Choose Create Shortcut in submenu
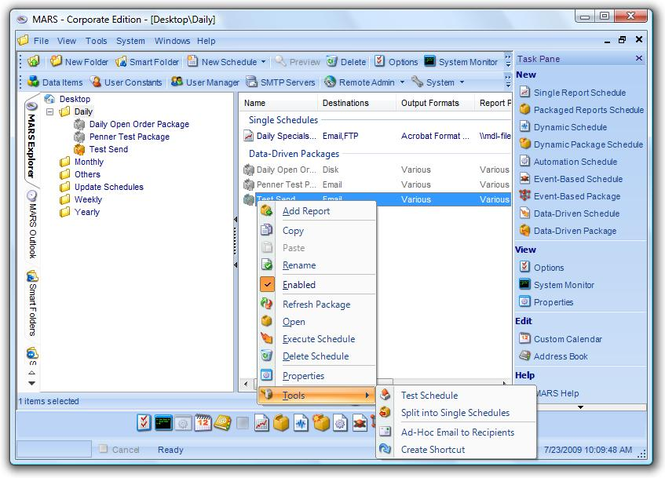Screen dimensions: 665x478 tap(456, 450)
